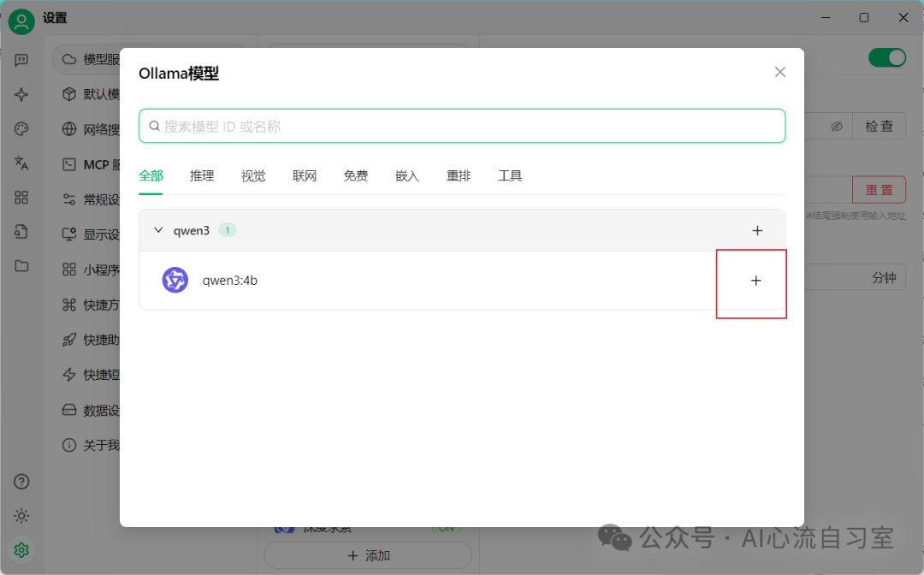This screenshot has height=575, width=924.
Task: Select 模型服务 settings menu item
Action: (87, 59)
